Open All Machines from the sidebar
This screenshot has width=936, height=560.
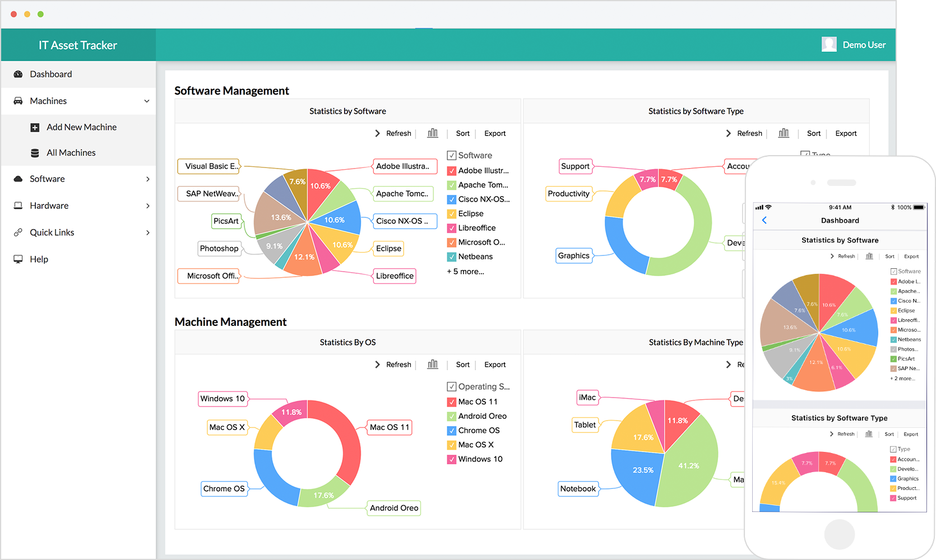71,153
